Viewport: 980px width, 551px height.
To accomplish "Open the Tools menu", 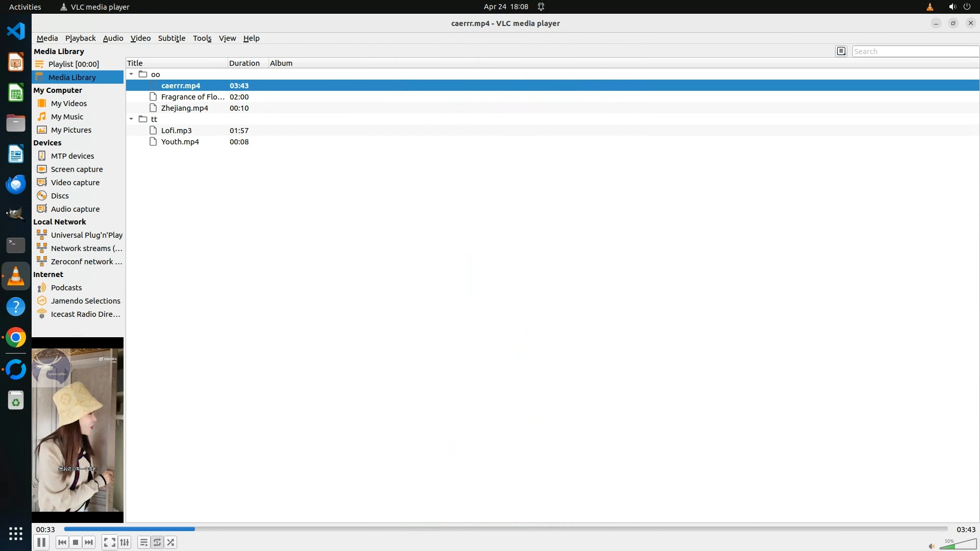I will 202,38.
